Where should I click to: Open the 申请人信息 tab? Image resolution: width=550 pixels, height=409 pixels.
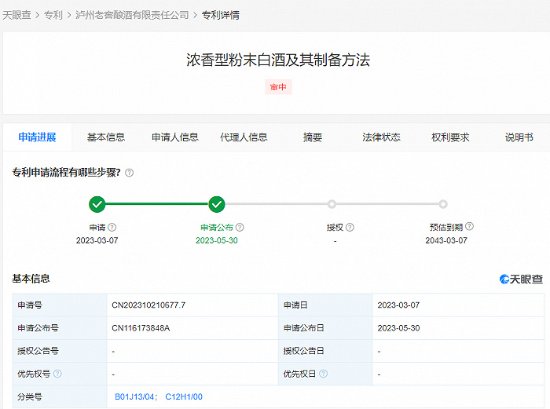pyautogui.click(x=175, y=137)
